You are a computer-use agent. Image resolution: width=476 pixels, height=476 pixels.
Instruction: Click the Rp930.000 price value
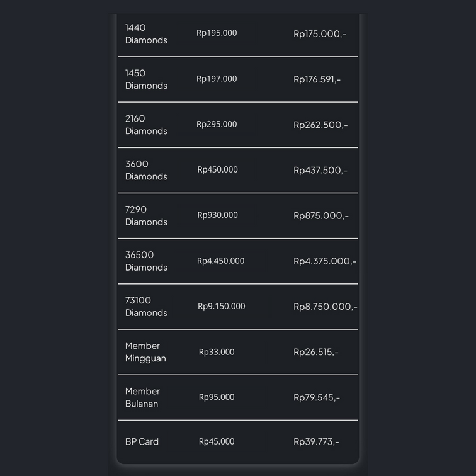[217, 215]
